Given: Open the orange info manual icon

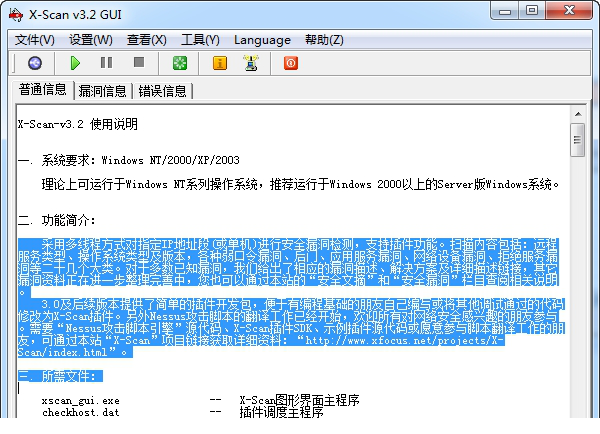Looking at the screenshot, I should coord(220,63).
